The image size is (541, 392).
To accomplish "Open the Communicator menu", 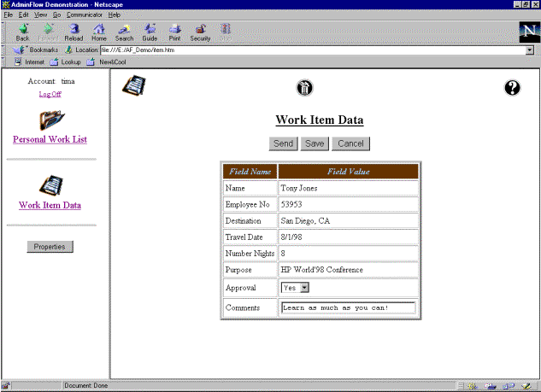I will coord(84,15).
